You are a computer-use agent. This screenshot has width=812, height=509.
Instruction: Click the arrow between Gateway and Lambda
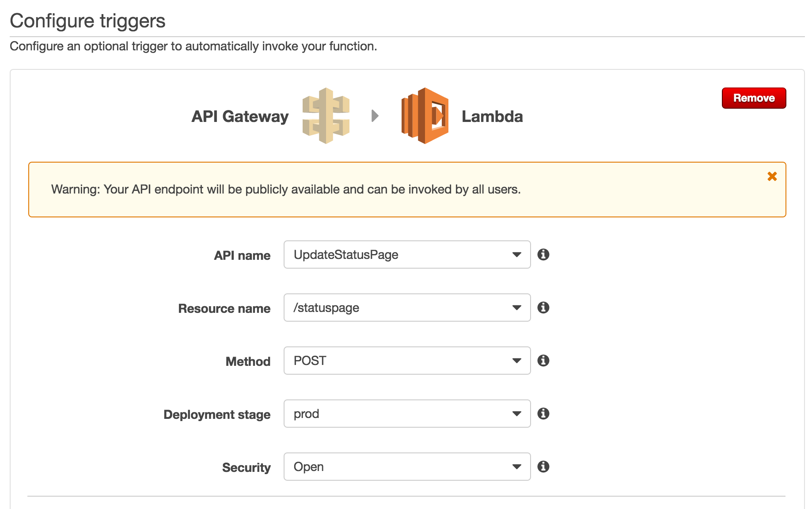(375, 116)
